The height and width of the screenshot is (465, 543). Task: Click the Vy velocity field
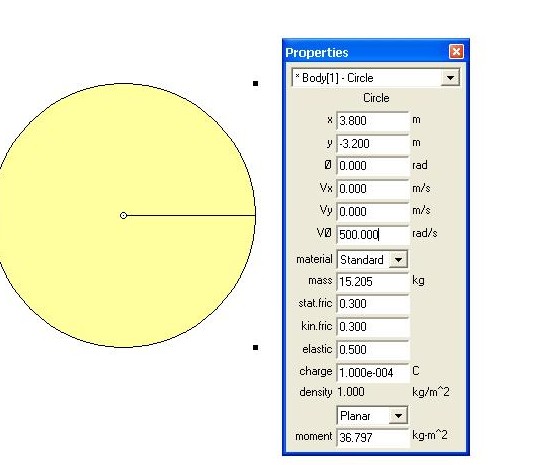(373, 212)
